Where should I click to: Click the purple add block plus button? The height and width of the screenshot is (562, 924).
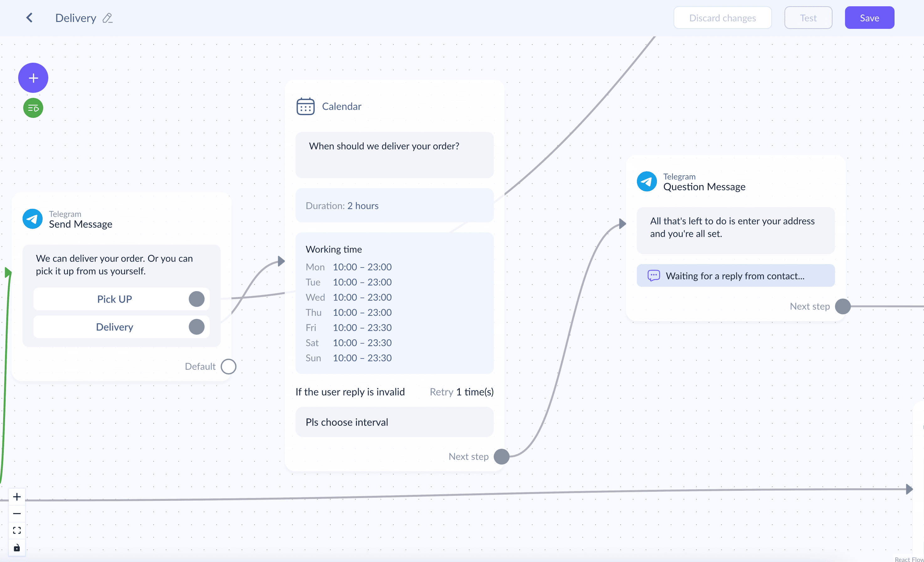click(x=33, y=78)
